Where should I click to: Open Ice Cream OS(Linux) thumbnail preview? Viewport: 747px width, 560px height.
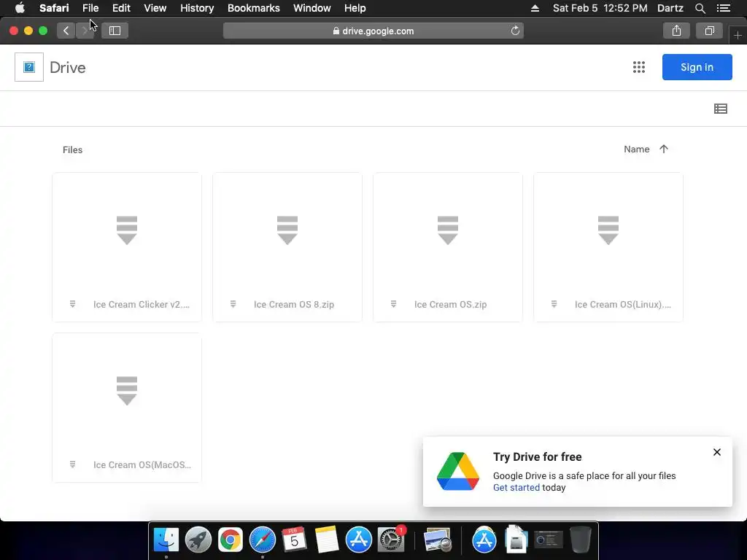(x=608, y=230)
